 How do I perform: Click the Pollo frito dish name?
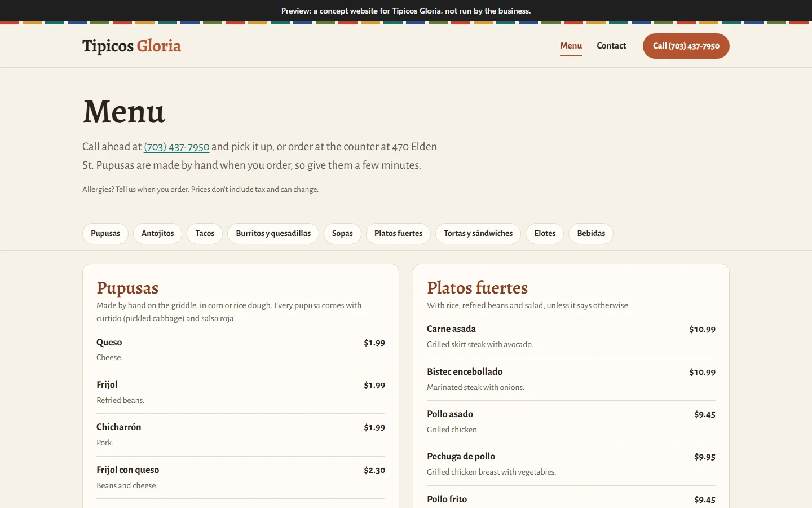(447, 500)
